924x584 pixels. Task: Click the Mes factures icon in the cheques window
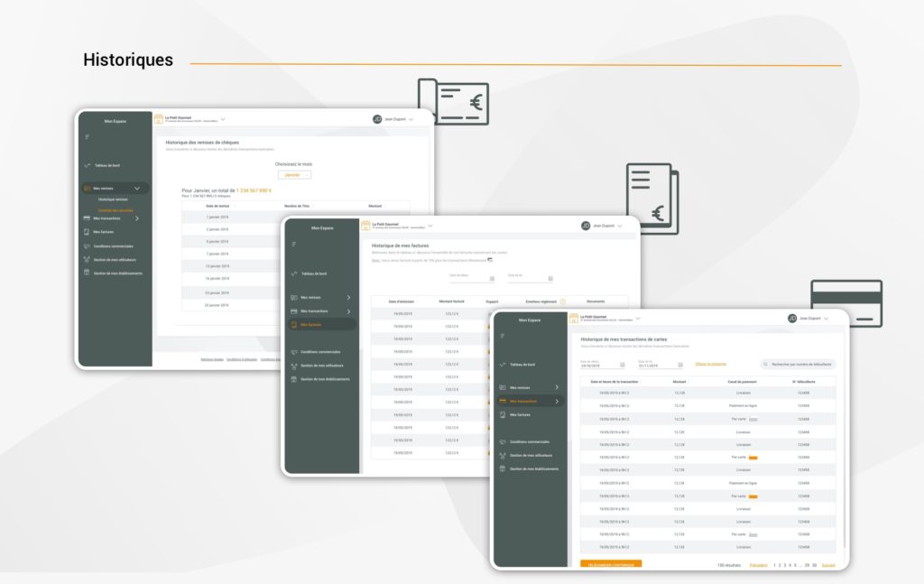pyautogui.click(x=88, y=232)
